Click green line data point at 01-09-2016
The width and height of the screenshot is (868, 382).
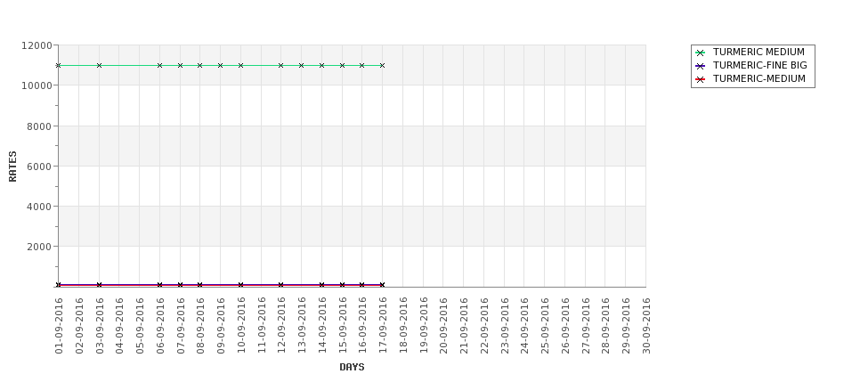coord(58,65)
